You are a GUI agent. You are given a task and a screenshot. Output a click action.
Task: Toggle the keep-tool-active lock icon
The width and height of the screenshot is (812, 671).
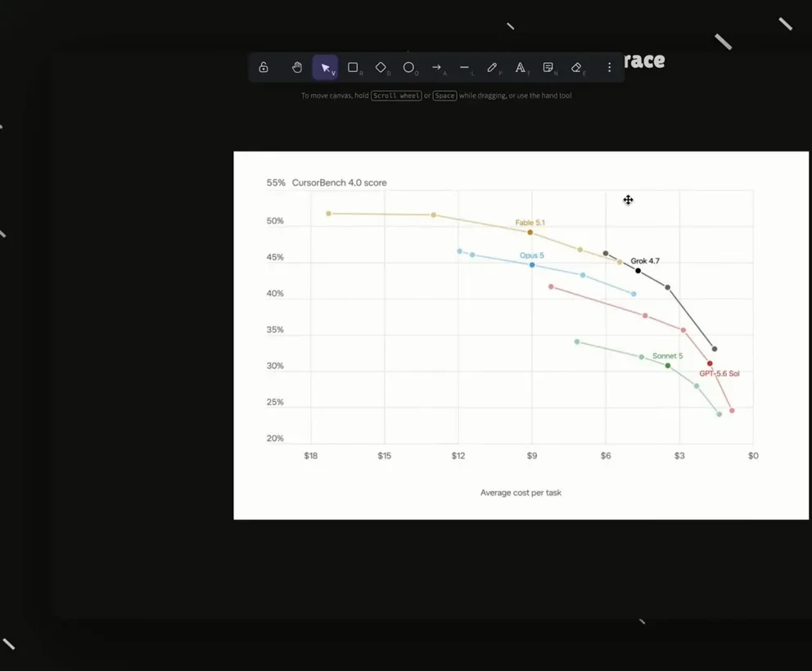(264, 67)
